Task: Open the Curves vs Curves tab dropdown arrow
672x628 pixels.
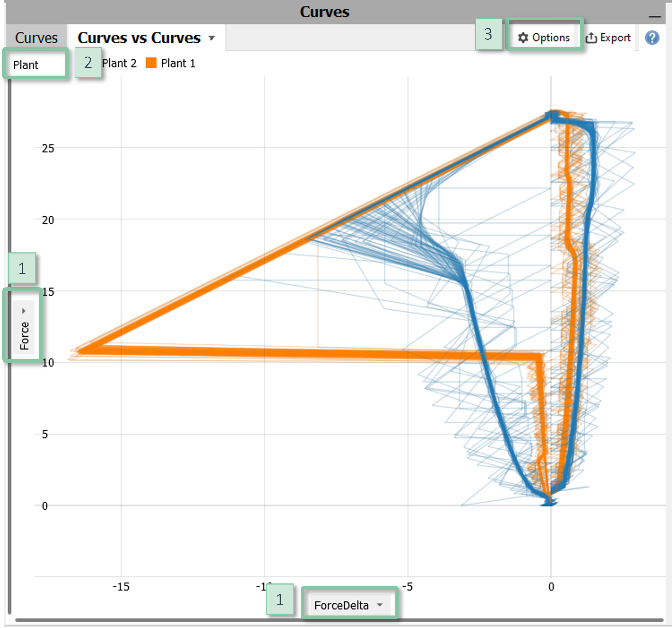Action: 212,38
